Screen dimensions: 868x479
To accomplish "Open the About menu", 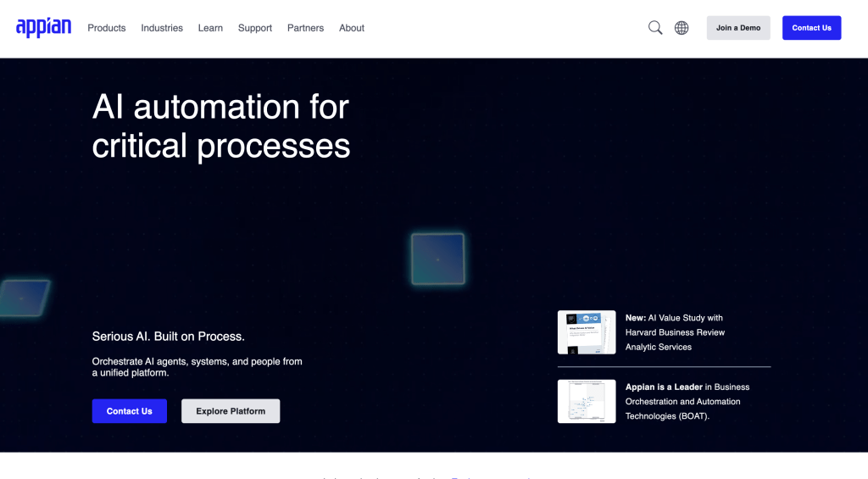I will pyautogui.click(x=352, y=28).
